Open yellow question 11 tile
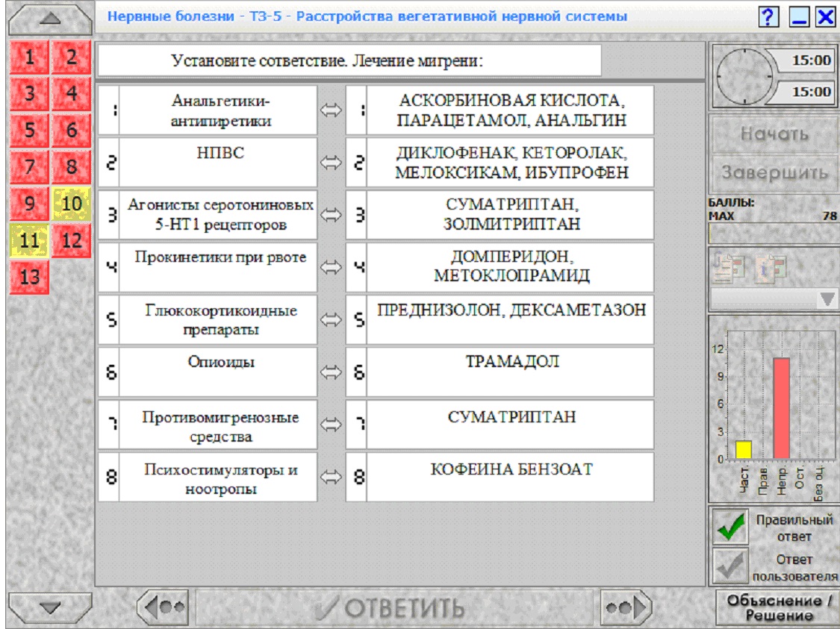 29,240
